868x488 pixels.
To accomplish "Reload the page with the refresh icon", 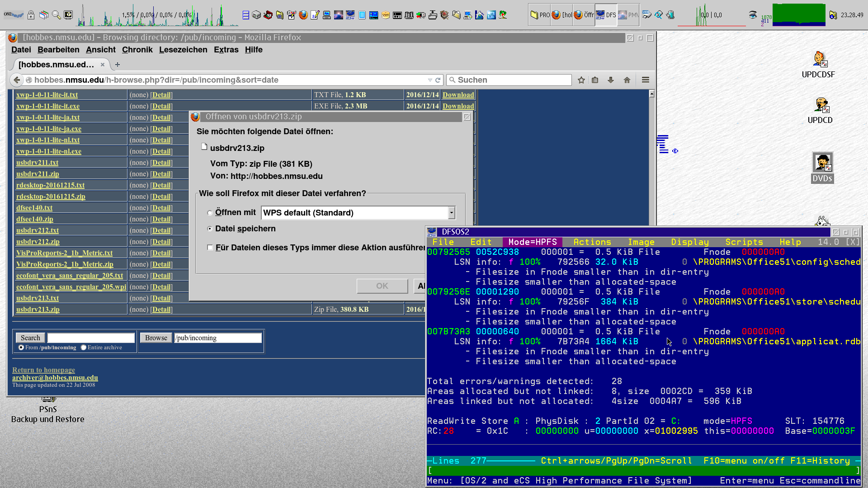I will point(438,80).
